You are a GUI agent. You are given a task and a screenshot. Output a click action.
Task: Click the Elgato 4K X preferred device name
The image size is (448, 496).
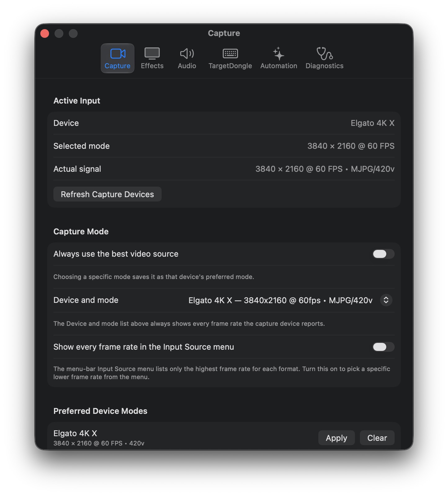coord(75,433)
